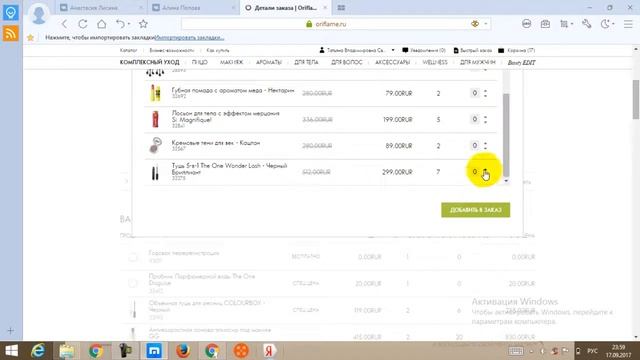640x360 pixels.
Task: Open Уведомления (0) notifications
Action: [424, 50]
